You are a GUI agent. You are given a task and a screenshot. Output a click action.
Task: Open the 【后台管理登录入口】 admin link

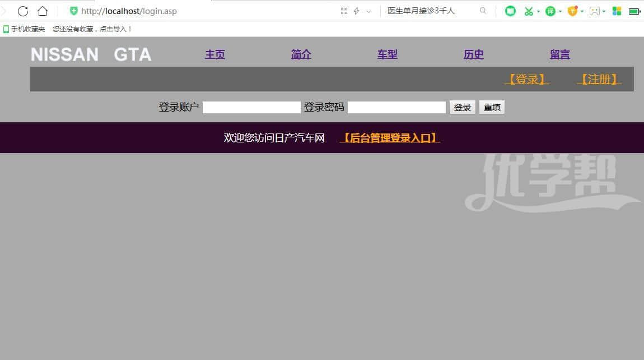pos(390,138)
